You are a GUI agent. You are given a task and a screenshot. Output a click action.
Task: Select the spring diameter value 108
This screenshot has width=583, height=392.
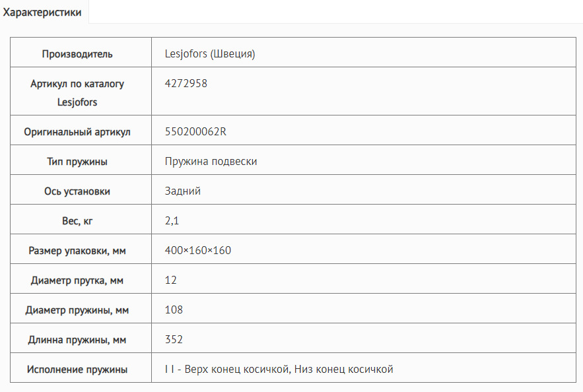174,310
